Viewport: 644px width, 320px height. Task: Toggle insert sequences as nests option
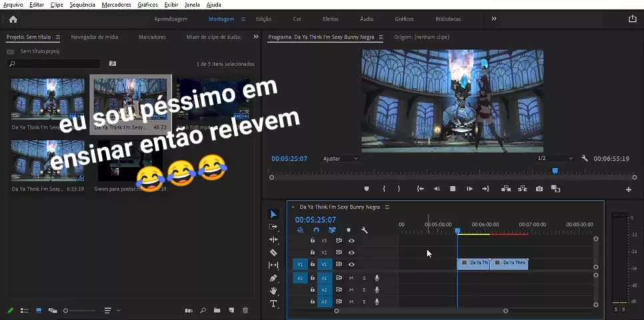tap(300, 230)
